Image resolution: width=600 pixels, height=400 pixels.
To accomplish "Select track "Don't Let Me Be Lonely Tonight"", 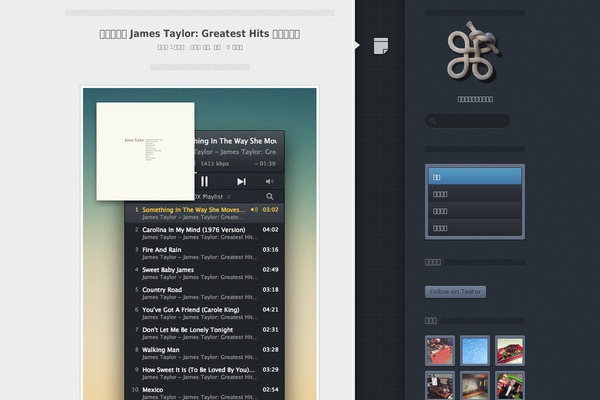I will (x=204, y=333).
